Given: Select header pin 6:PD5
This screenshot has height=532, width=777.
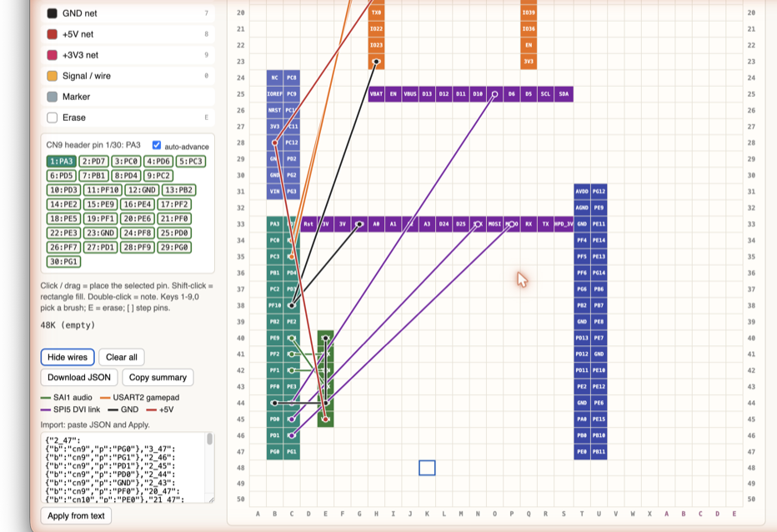Looking at the screenshot, I should click(x=62, y=175).
